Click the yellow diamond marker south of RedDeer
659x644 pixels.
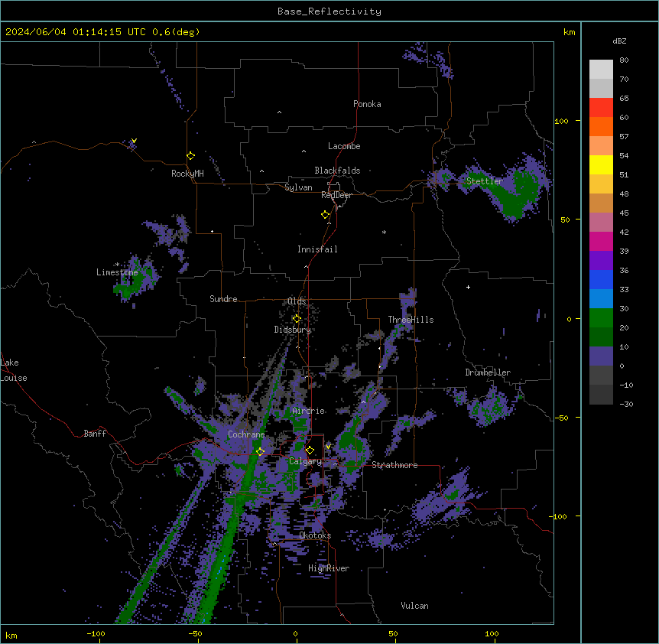pos(326,215)
